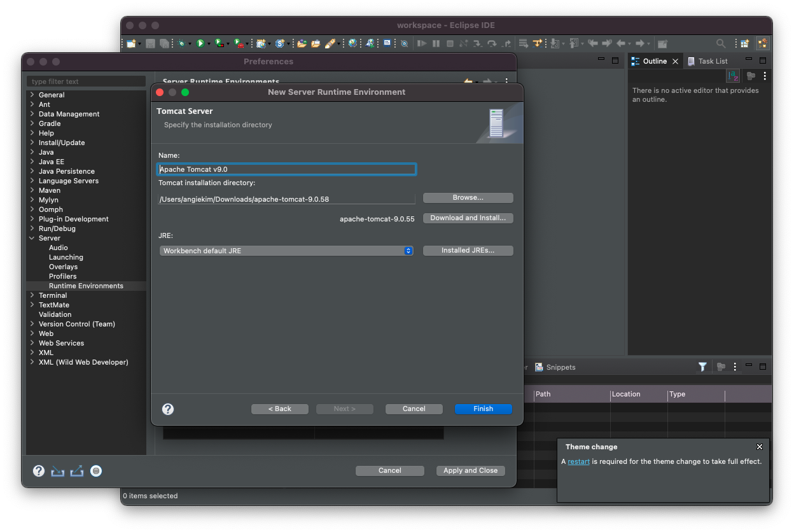Click the Resume debug icon in toolbar
Screen dimensions: 794x532
pyautogui.click(x=422, y=43)
